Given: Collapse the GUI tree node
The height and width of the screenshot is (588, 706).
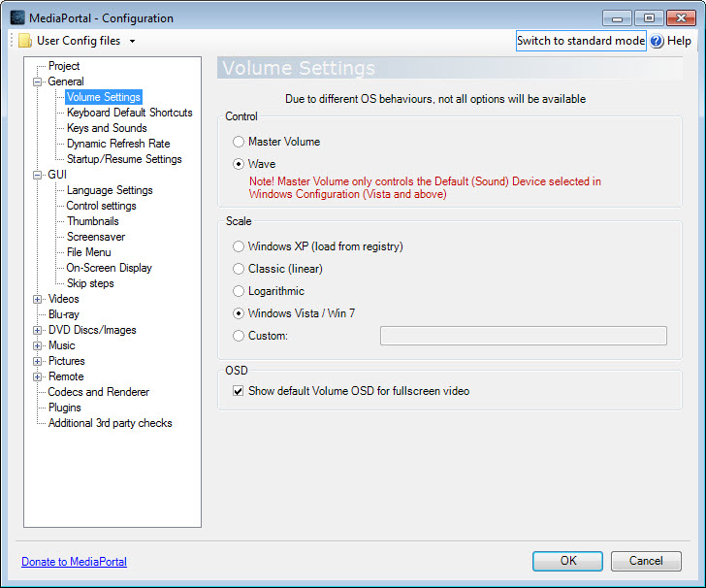Looking at the screenshot, I should 38,175.
